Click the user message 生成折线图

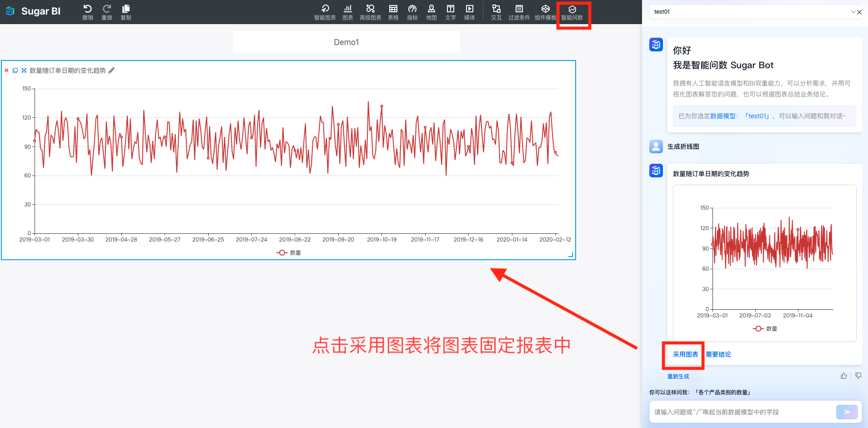pyautogui.click(x=683, y=146)
